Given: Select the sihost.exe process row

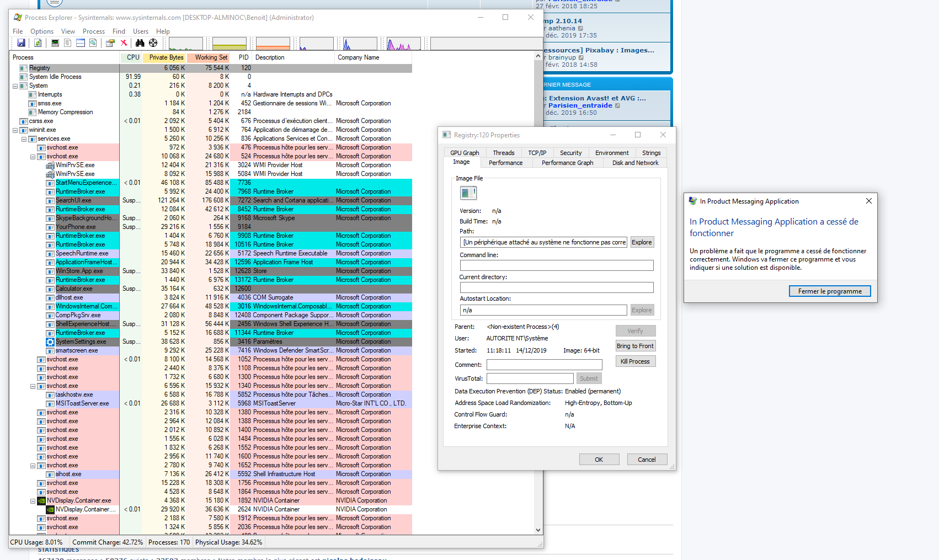Looking at the screenshot, I should click(210, 474).
